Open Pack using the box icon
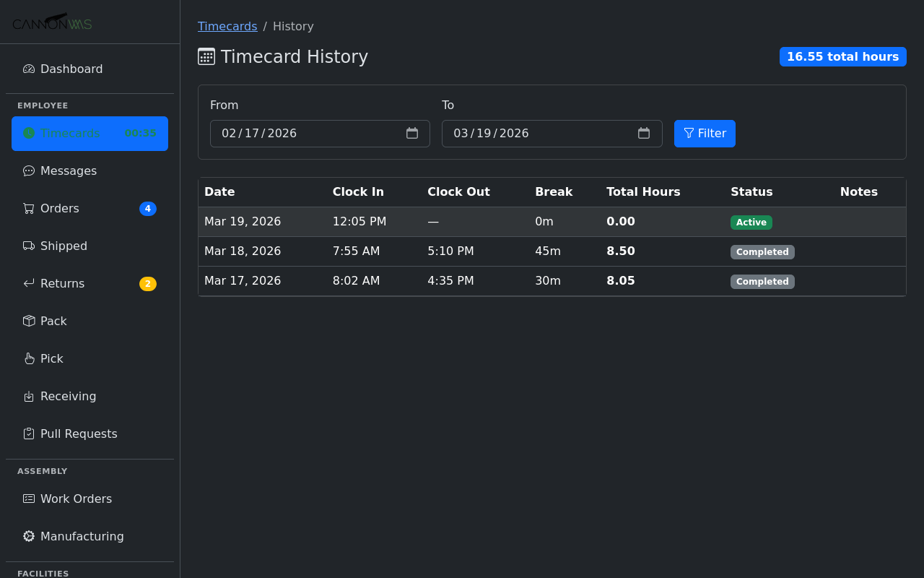The width and height of the screenshot is (924, 578). pos(28,321)
